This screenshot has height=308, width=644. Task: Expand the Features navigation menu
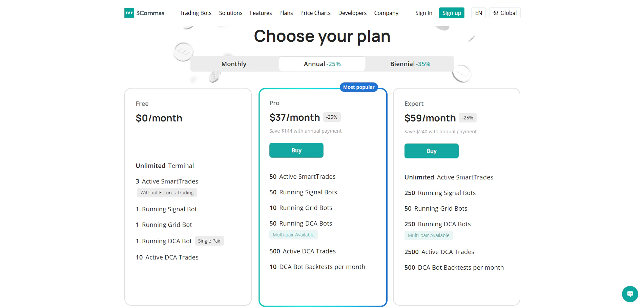tap(261, 13)
